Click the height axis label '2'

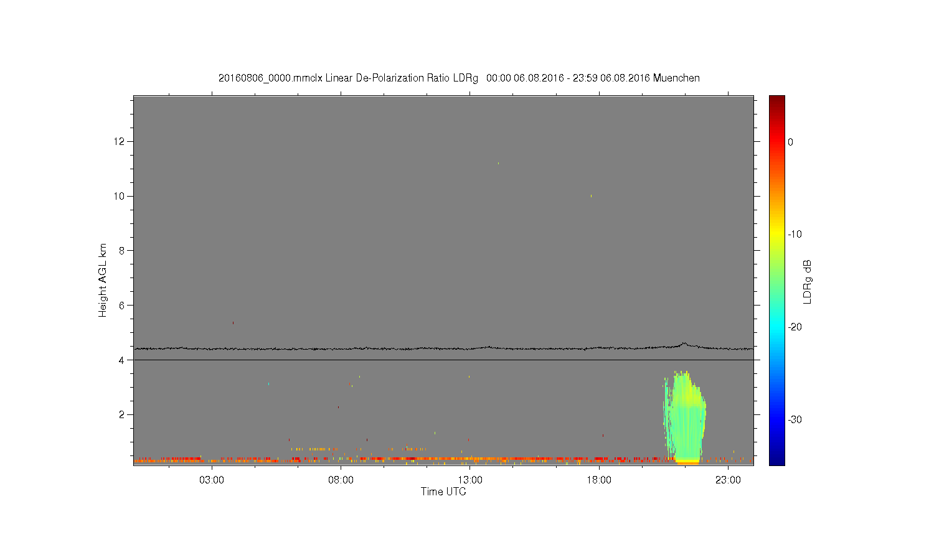pyautogui.click(x=123, y=415)
